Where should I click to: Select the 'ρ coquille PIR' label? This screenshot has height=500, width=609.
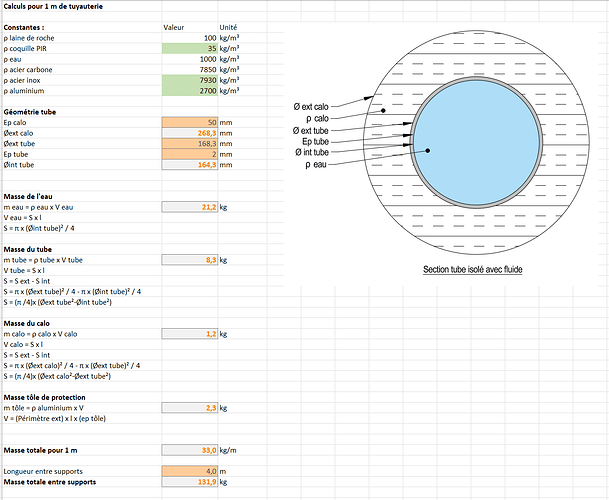click(x=25, y=49)
